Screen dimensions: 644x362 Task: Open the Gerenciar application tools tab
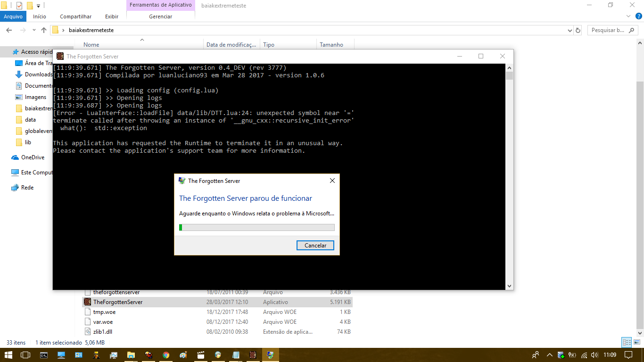(x=161, y=16)
